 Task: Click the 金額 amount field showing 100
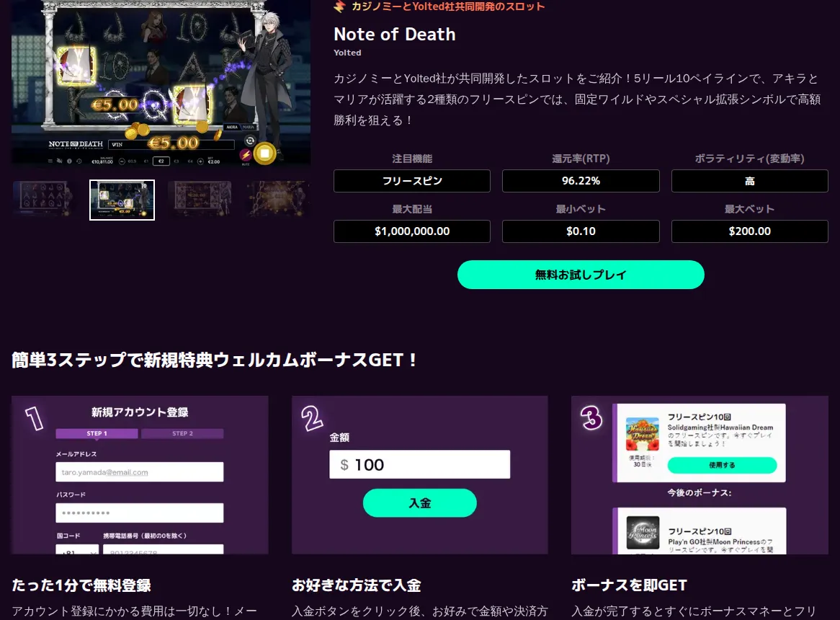(x=419, y=464)
